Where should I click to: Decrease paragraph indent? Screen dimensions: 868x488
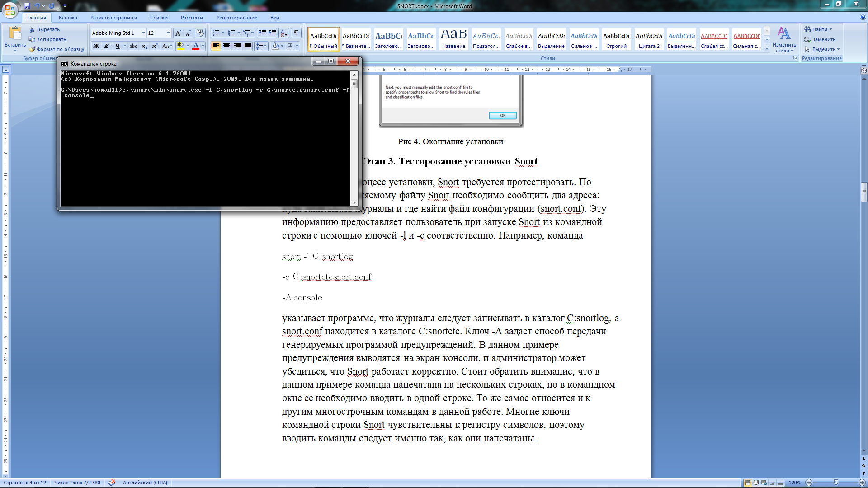coord(262,33)
